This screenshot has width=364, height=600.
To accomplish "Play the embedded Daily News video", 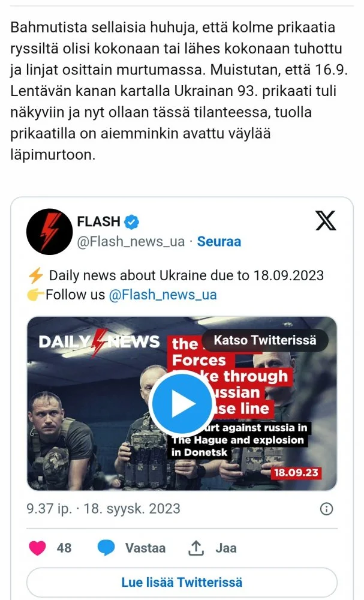I will tap(182, 404).
